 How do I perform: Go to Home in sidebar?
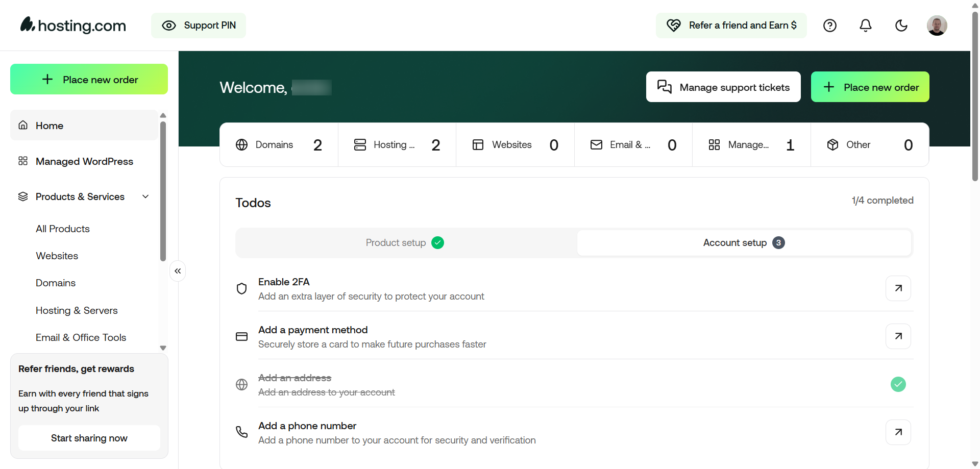click(x=84, y=126)
